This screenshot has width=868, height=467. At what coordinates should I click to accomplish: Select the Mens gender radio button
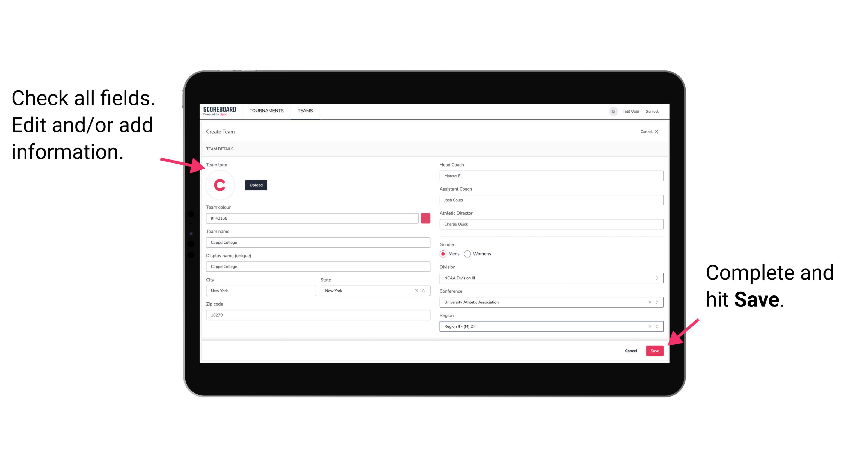[x=443, y=254]
